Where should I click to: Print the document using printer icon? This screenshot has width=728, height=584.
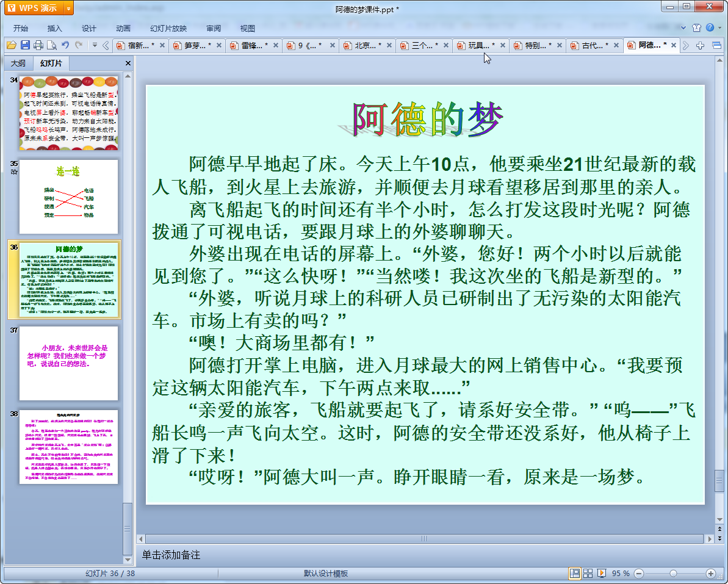(38, 45)
